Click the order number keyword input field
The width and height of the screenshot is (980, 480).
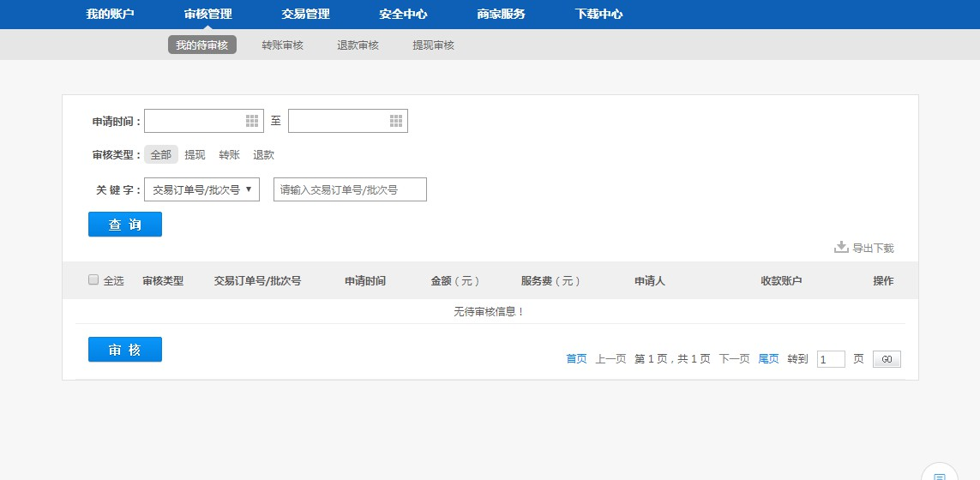(x=350, y=190)
